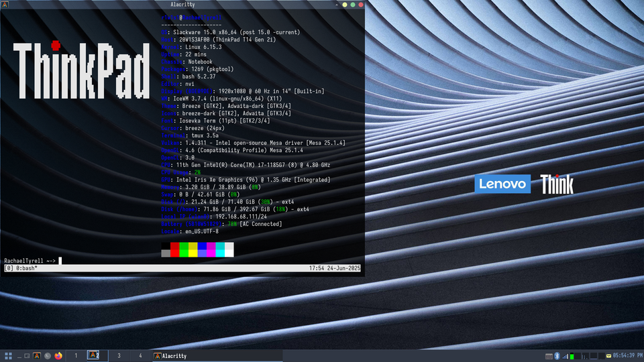Open the Bluetooth tray icon
Image resolution: width=644 pixels, height=362 pixels.
coord(557,356)
